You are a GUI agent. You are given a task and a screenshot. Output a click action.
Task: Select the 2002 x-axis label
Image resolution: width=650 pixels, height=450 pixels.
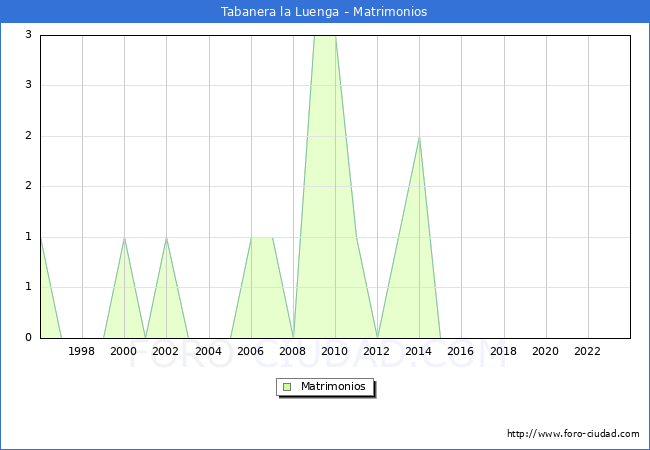click(165, 351)
